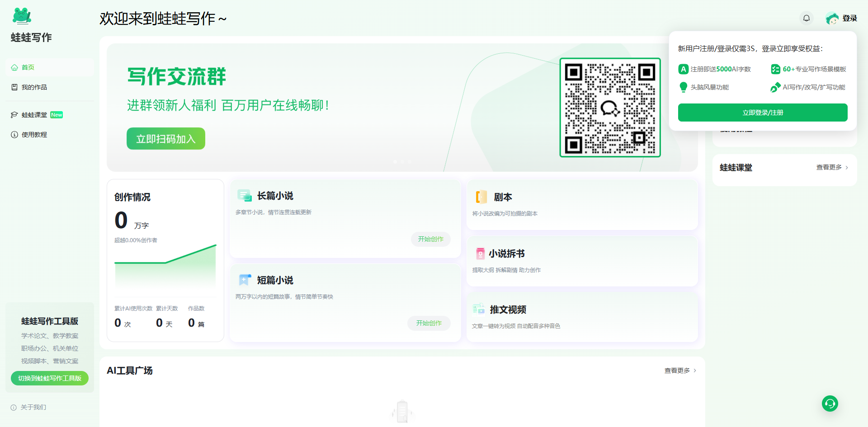Click 查看更多 next to 蛙蛙课堂
This screenshot has width=868, height=427.
click(829, 167)
